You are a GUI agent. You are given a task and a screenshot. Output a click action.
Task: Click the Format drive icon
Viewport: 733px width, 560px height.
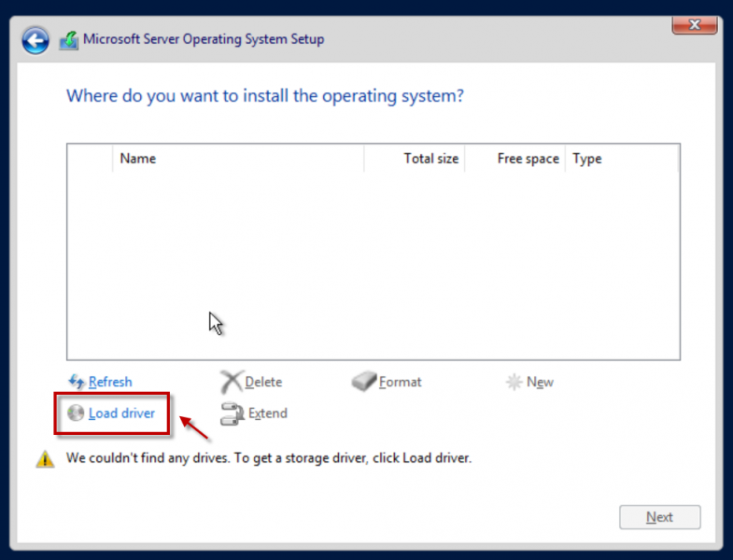363,382
